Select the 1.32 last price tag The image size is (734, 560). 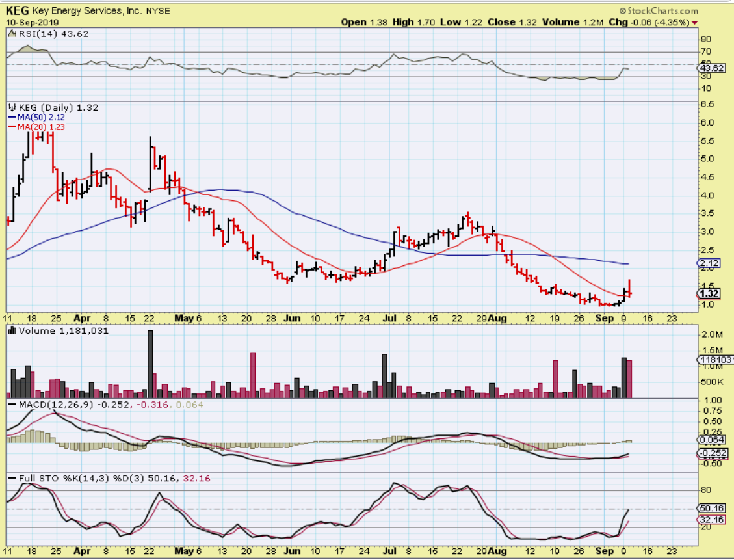(709, 293)
